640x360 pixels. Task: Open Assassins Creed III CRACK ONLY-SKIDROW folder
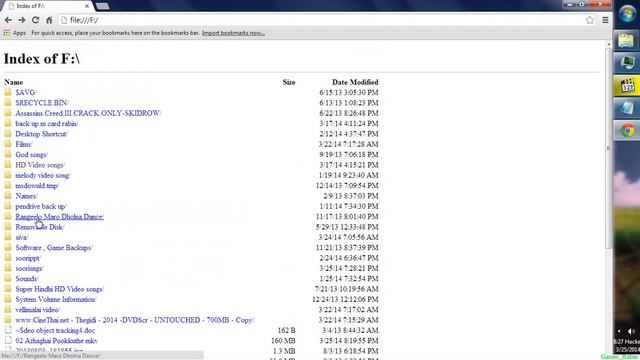88,113
